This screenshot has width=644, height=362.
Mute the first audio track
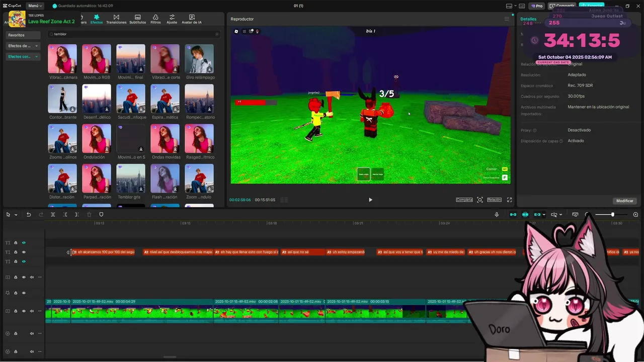[32, 333]
